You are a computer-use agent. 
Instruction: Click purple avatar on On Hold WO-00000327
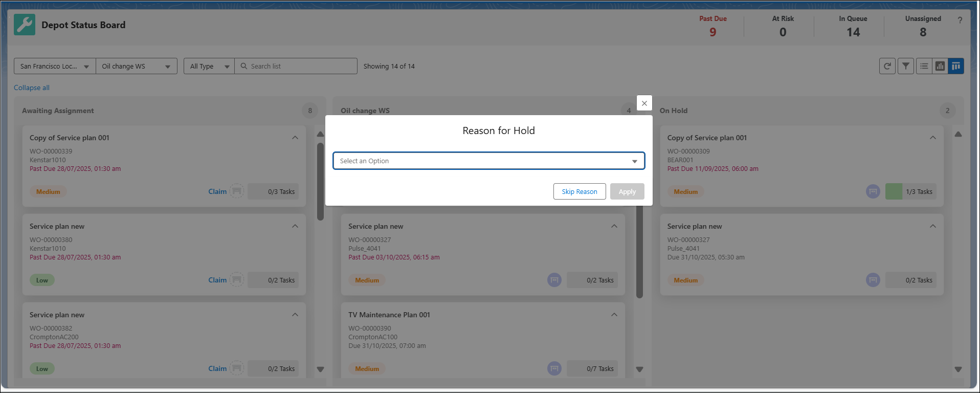point(873,280)
